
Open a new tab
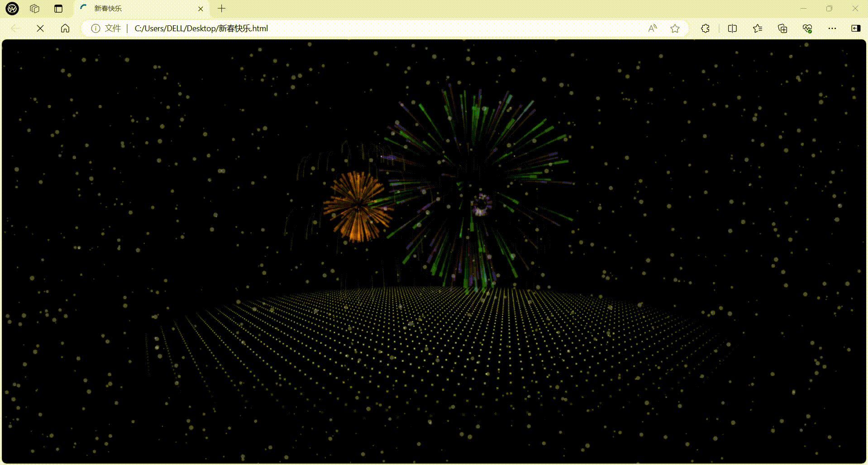[221, 8]
